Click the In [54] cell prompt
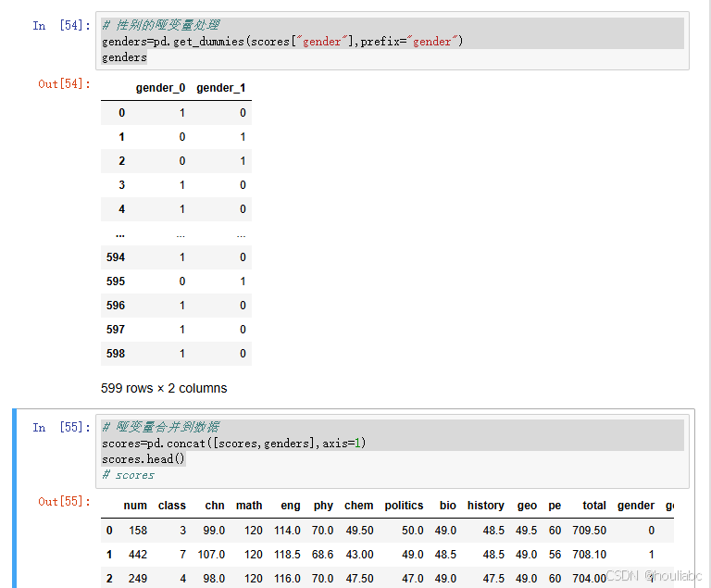 point(61,25)
